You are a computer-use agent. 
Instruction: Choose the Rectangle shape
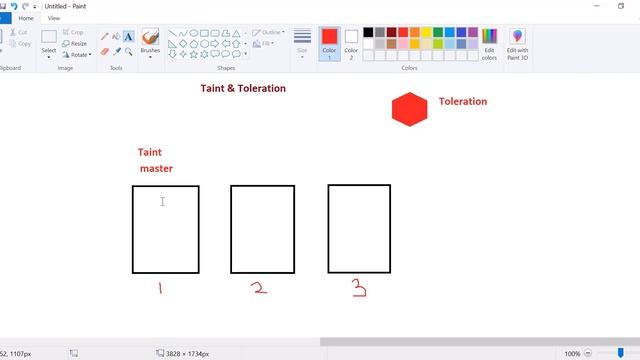[204, 33]
